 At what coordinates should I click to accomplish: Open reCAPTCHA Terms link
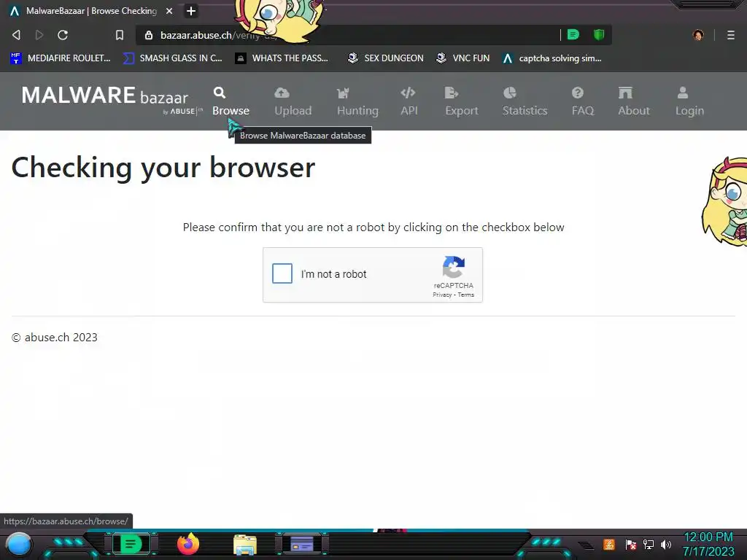point(466,295)
